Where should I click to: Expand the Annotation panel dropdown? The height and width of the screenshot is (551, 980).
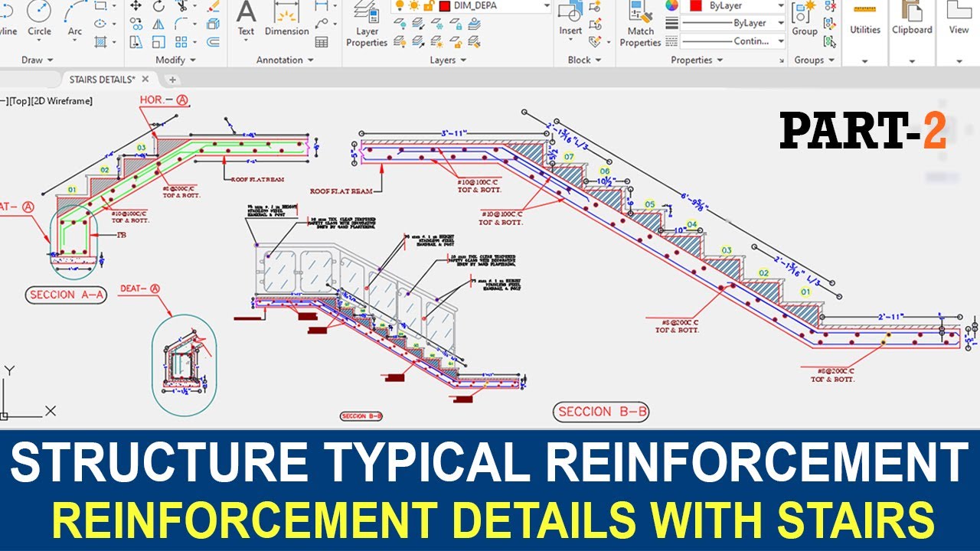point(285,60)
